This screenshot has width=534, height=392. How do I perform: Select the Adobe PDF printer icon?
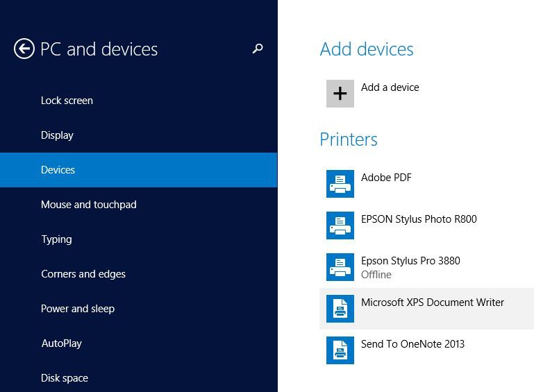pos(340,184)
